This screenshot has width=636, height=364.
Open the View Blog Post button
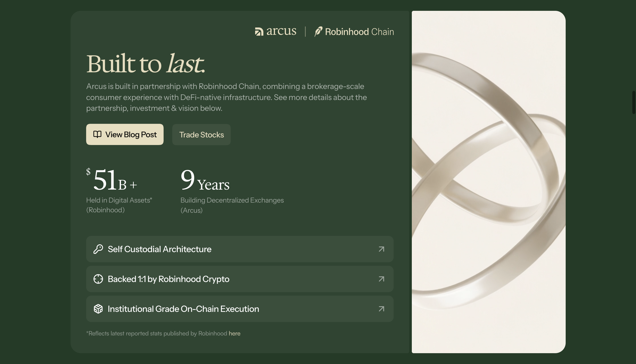point(125,135)
